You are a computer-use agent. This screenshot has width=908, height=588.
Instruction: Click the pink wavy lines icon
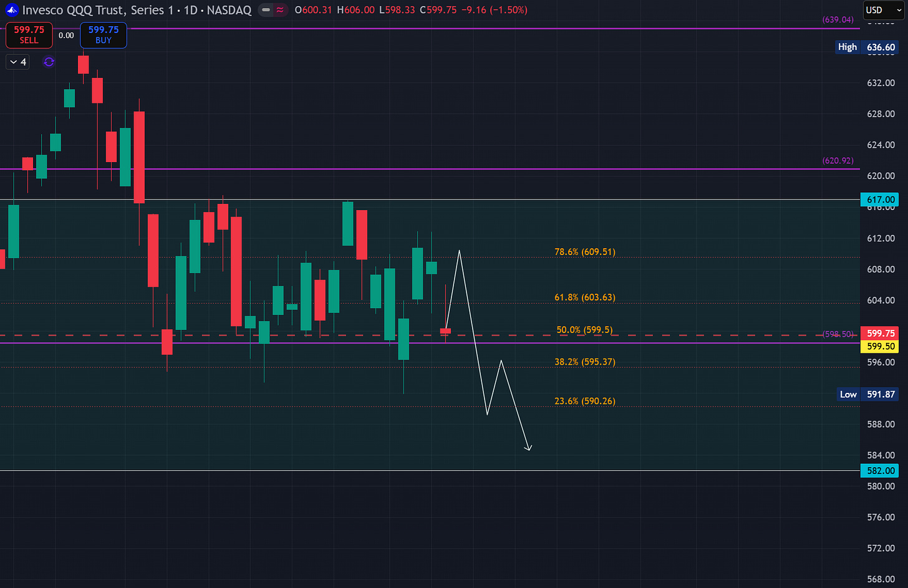click(x=281, y=10)
